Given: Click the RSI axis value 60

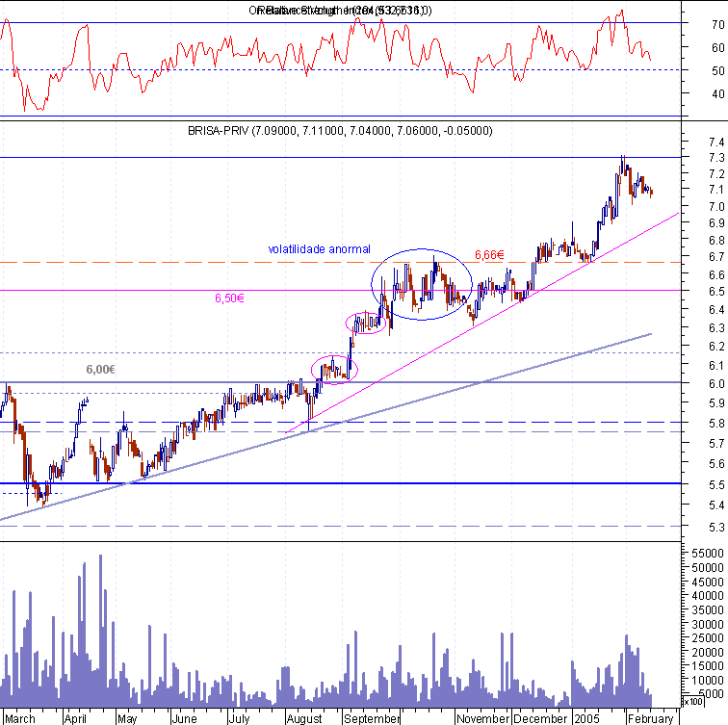Looking at the screenshot, I should (717, 48).
